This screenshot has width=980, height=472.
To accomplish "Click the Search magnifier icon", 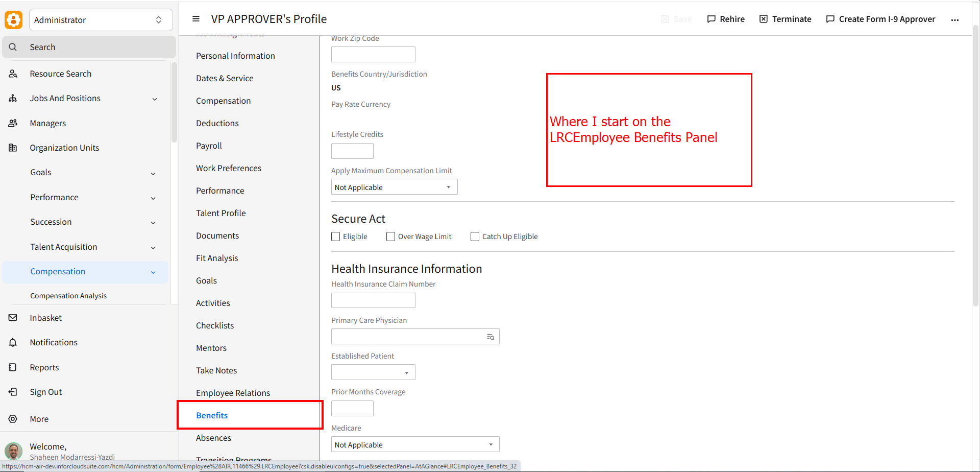I will click(x=13, y=47).
